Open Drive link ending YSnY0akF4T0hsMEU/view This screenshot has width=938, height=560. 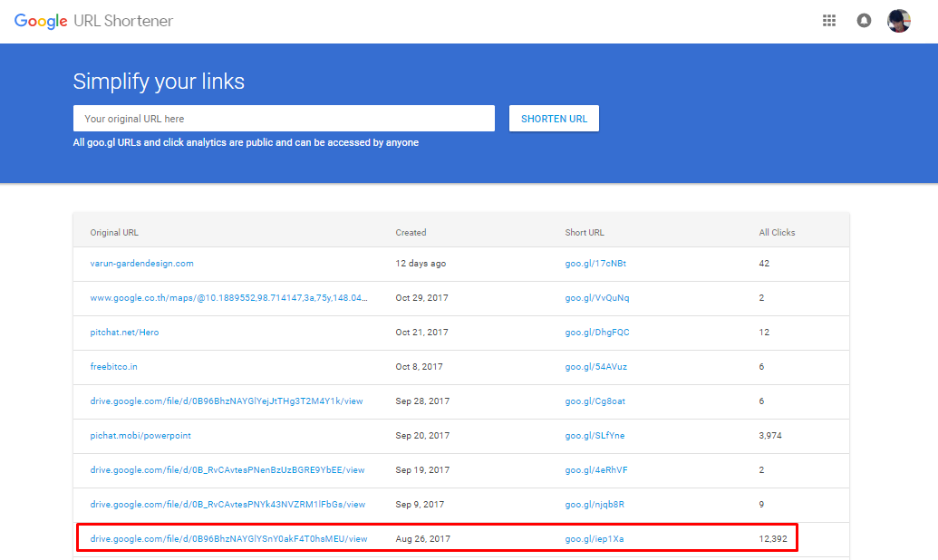[228, 539]
